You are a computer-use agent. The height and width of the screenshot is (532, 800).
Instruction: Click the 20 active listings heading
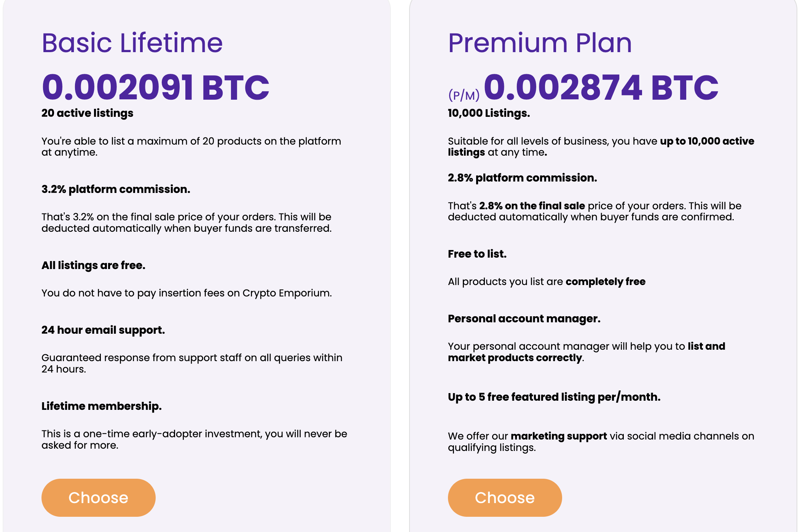pyautogui.click(x=87, y=113)
